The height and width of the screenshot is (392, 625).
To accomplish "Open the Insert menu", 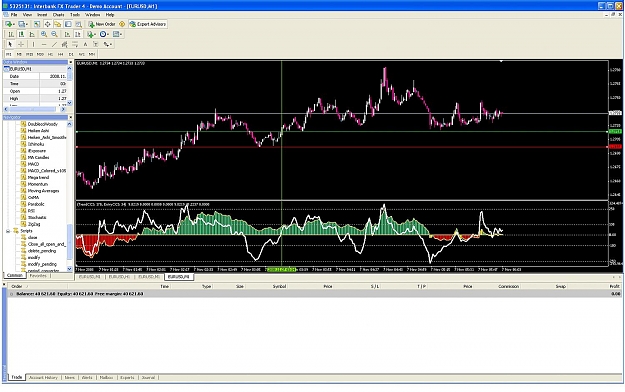I will pyautogui.click(x=42, y=15).
